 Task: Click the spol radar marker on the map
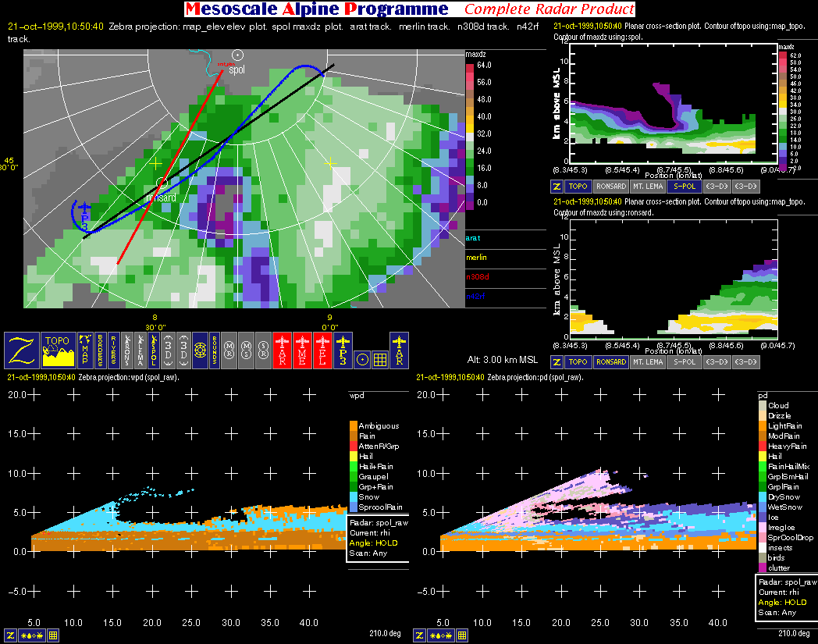click(x=239, y=55)
